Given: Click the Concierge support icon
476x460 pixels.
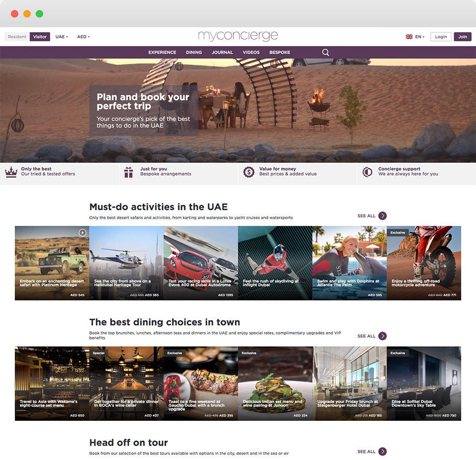Looking at the screenshot, I should pos(367,172).
